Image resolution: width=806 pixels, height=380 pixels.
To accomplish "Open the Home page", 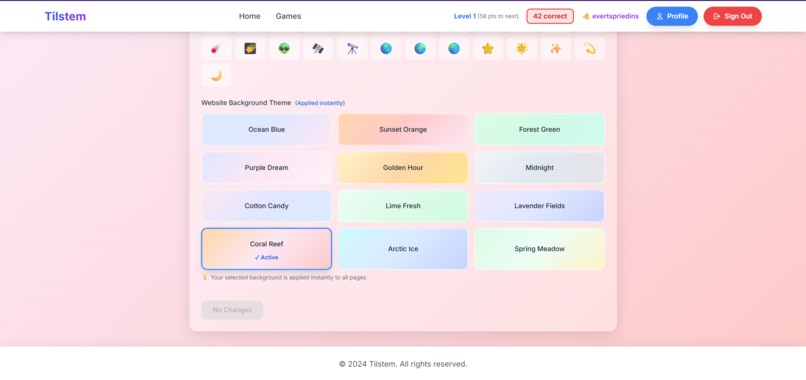I will click(249, 16).
